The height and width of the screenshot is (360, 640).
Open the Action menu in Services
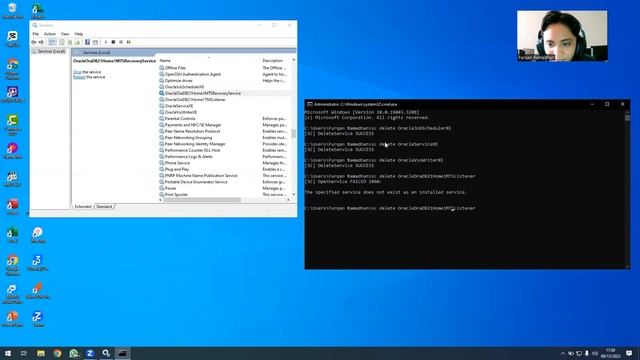click(x=50, y=34)
